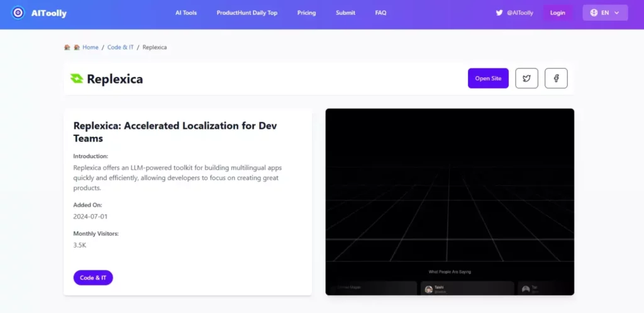Click the Replexica breadcrumb text
Viewport: 644px width, 313px height.
coord(155,47)
